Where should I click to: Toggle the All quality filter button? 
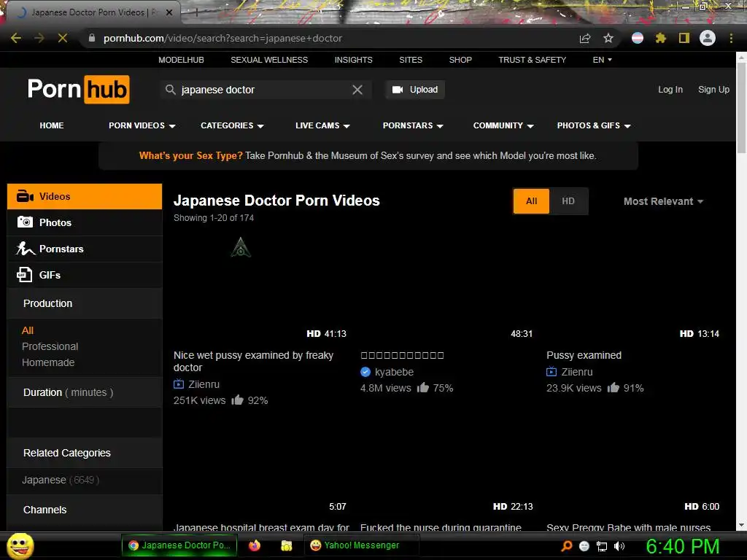click(531, 201)
